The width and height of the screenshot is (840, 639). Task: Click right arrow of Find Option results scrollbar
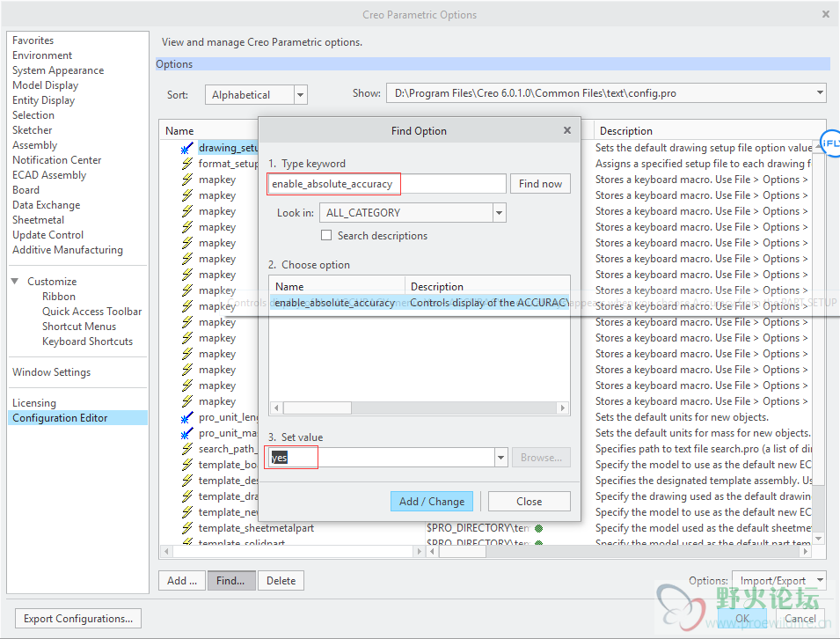[x=563, y=408]
